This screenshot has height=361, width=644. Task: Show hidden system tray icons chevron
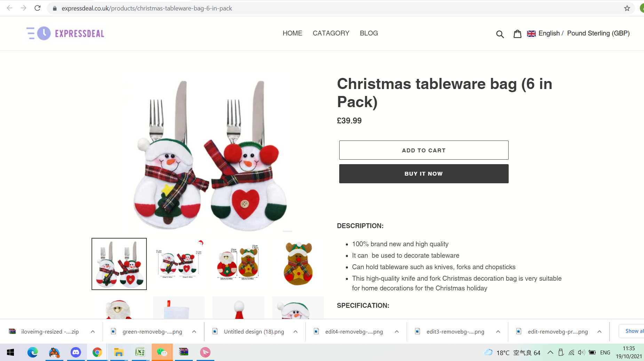(x=550, y=352)
